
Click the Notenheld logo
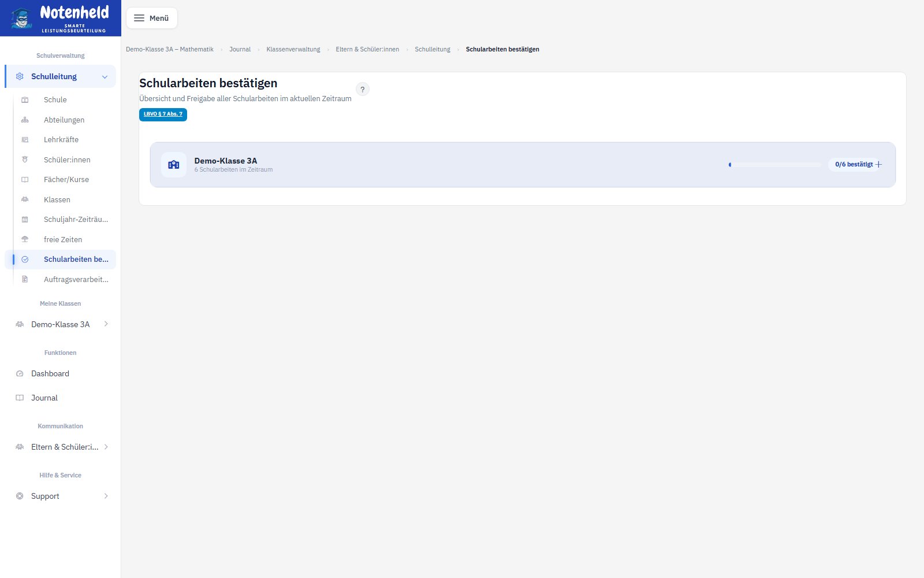click(x=60, y=18)
